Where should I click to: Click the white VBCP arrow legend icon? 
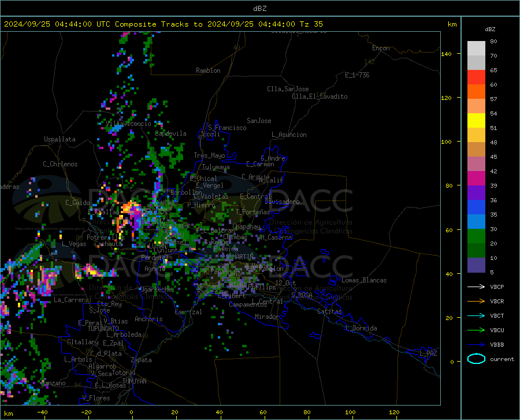[476, 287]
